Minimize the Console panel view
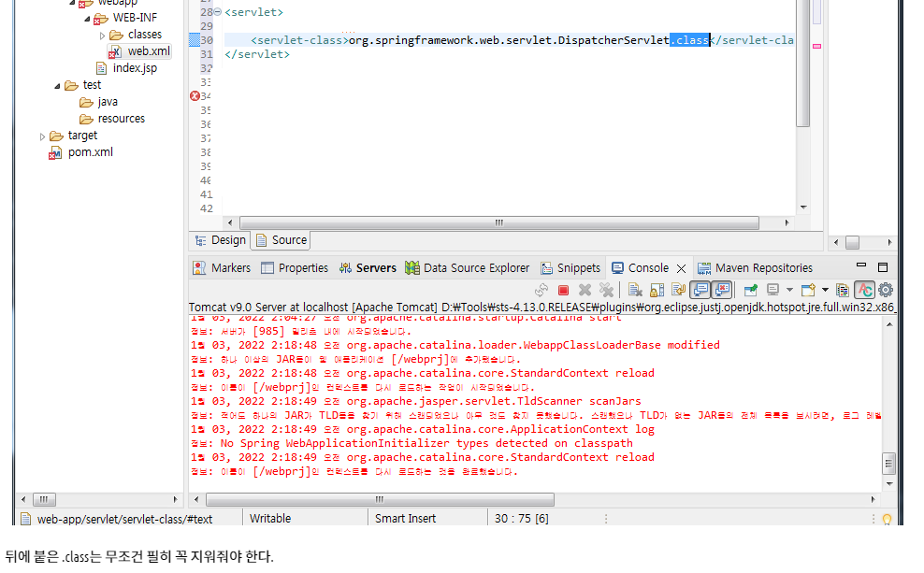 pyautogui.click(x=861, y=265)
